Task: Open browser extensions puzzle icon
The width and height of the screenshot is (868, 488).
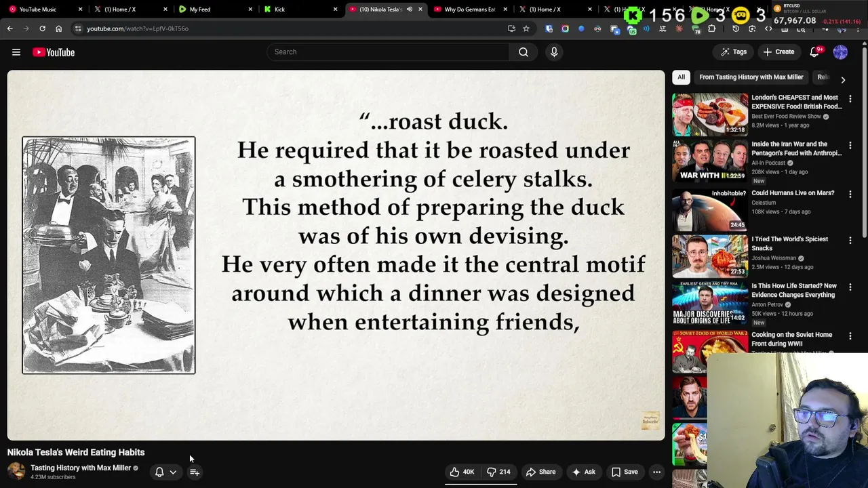Action: [x=712, y=28]
